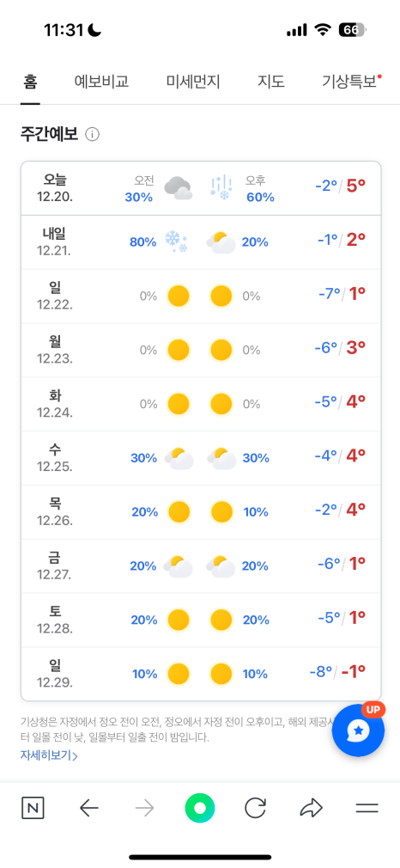
Task: Share page using the share arrow icon
Action: point(311,809)
